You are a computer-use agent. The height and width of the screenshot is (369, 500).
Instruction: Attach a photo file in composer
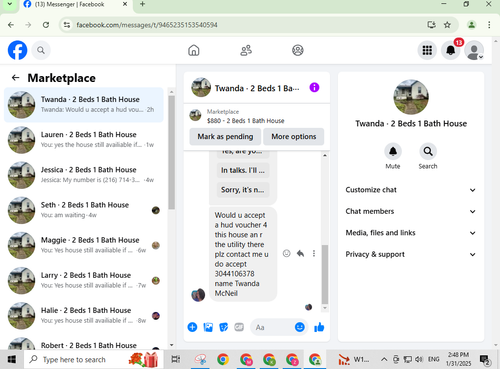(x=208, y=327)
